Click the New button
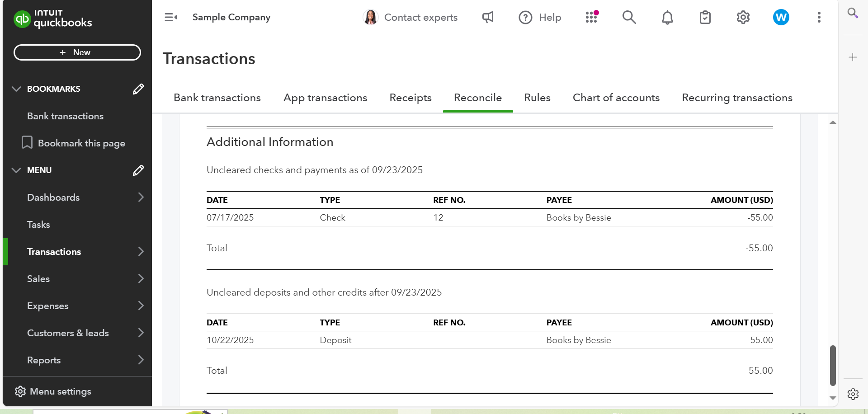 (77, 52)
